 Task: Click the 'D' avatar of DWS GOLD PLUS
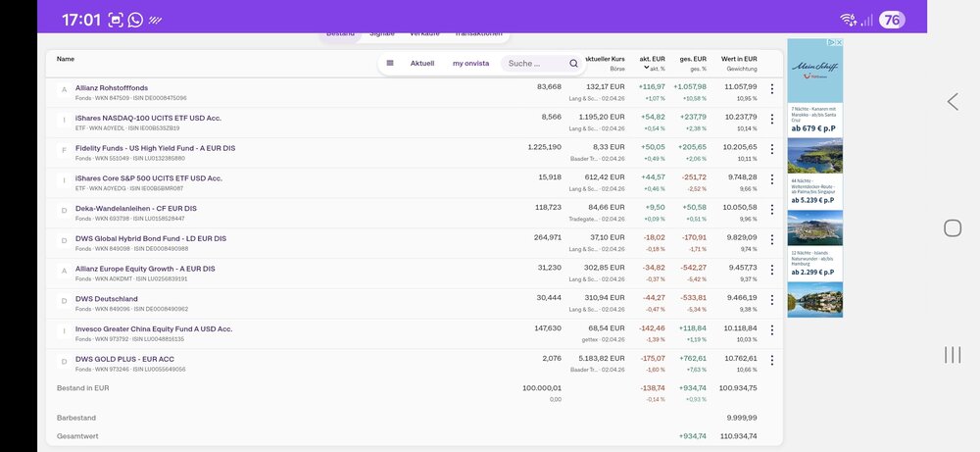tap(64, 362)
